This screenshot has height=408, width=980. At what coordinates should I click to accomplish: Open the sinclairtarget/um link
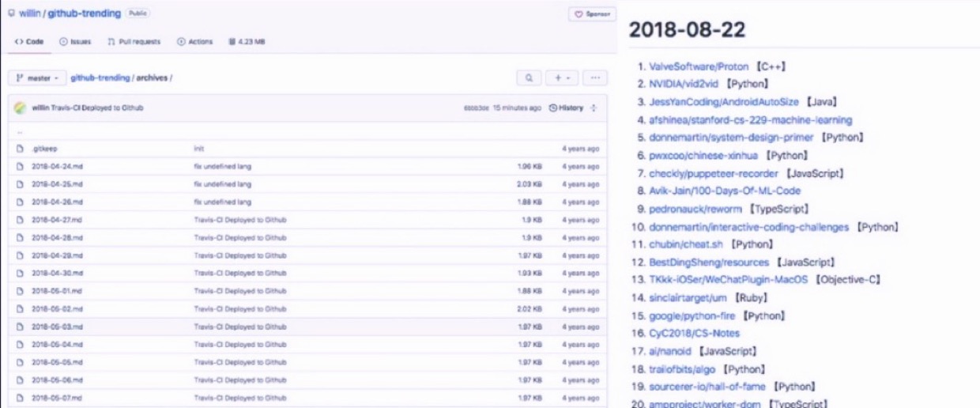(x=688, y=298)
